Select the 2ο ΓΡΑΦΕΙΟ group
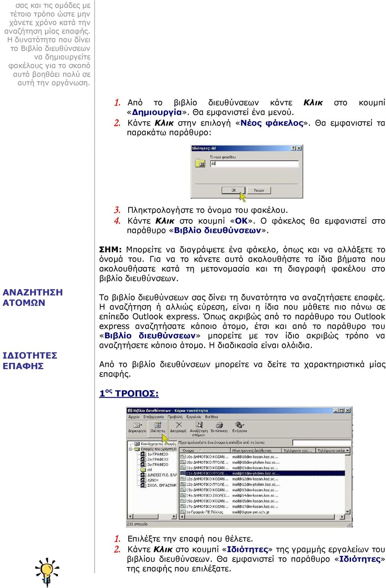This screenshot has width=386, height=588. [x=154, y=459]
